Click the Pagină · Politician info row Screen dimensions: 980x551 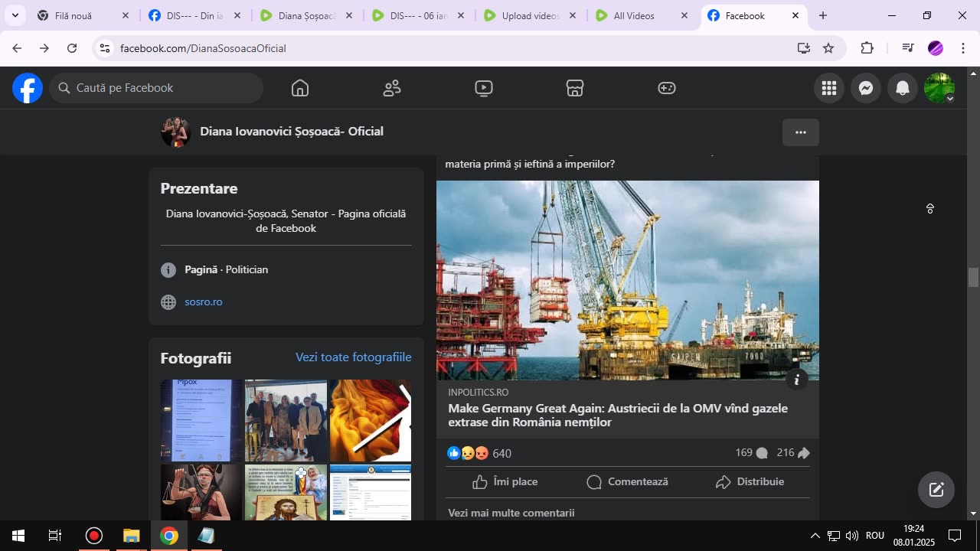pyautogui.click(x=214, y=270)
